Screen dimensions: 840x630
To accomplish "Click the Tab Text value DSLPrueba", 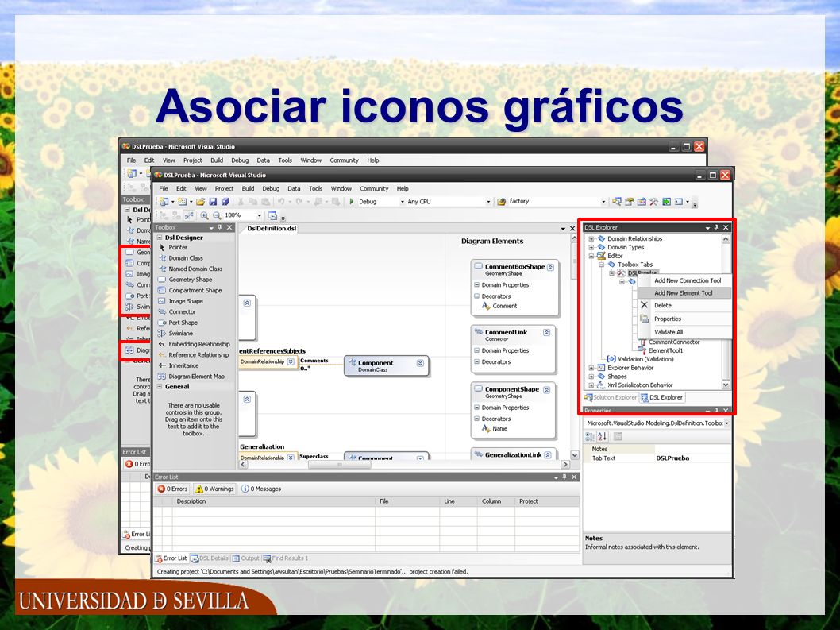I will point(672,458).
